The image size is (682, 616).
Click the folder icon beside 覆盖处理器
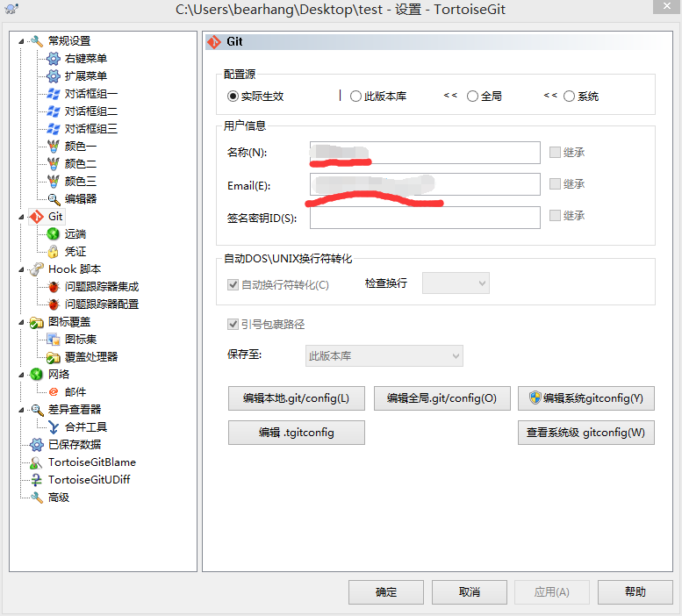(53, 357)
